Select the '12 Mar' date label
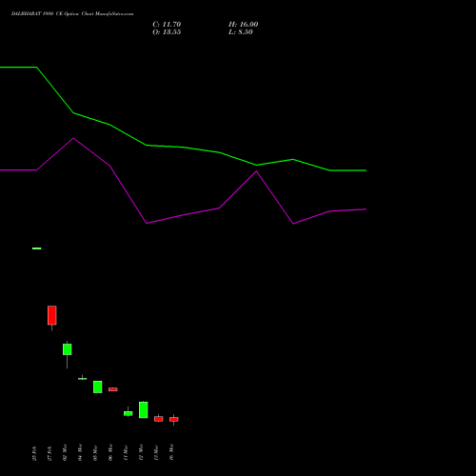 (x=141, y=452)
